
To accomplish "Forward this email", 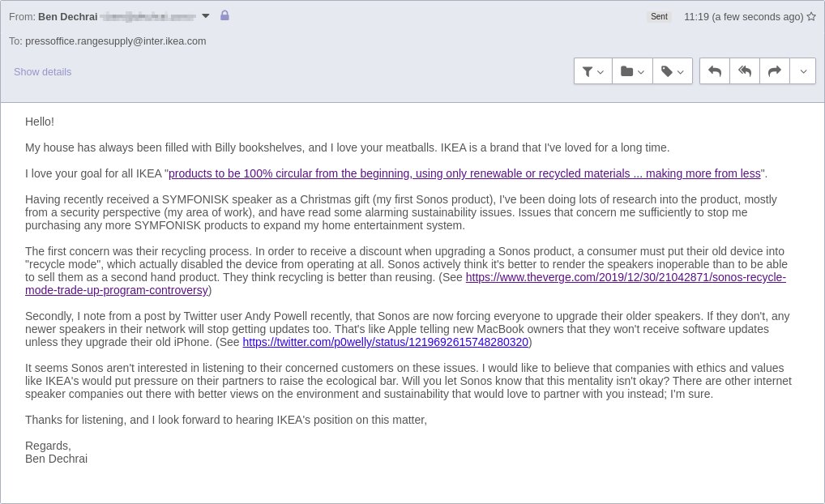I will coord(775,71).
